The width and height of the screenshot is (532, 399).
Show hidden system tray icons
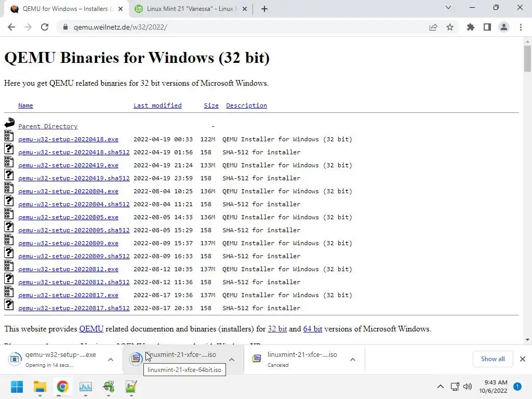pyautogui.click(x=441, y=387)
